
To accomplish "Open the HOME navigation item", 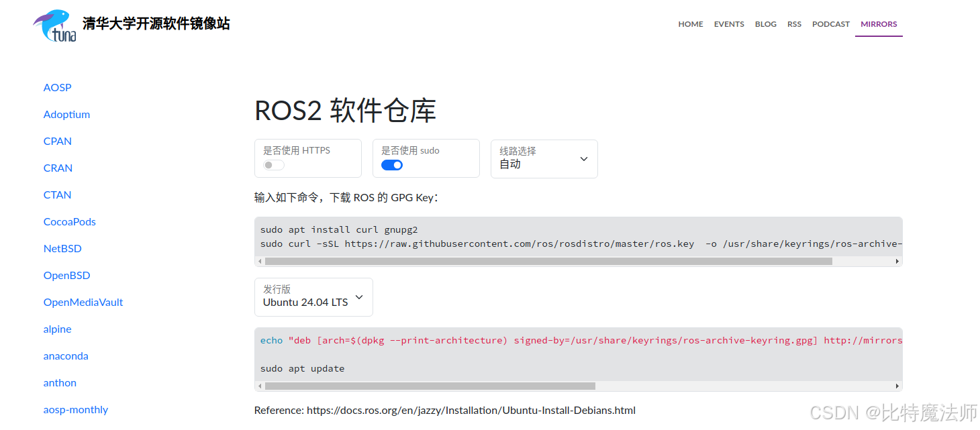I will pyautogui.click(x=691, y=24).
